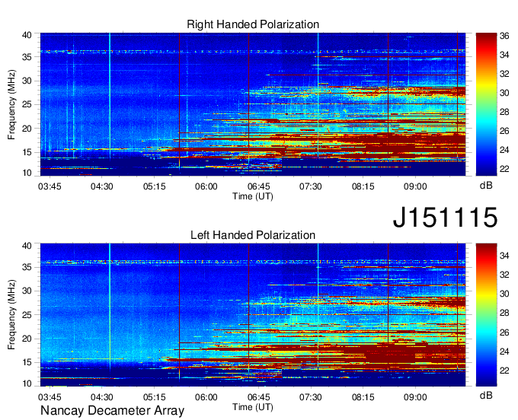518x420 pixels.
Task: Click the 04:30 tick on the top time axis
Action: 102,186
